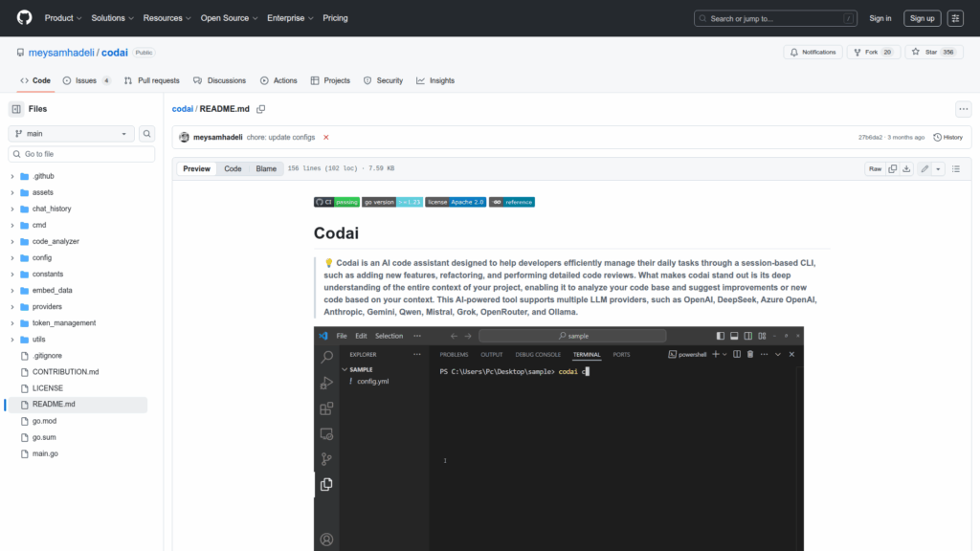This screenshot has height=551, width=980.
Task: Click the search files magnifier icon
Action: click(x=147, y=134)
